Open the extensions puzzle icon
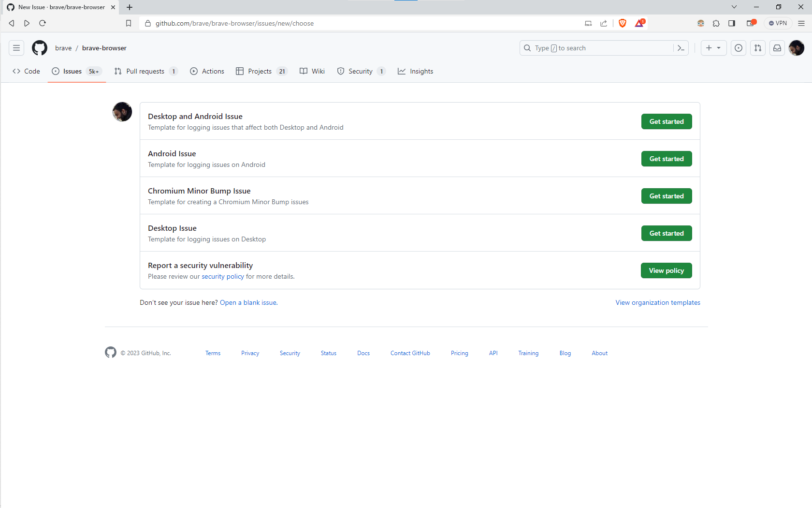 [x=716, y=23]
